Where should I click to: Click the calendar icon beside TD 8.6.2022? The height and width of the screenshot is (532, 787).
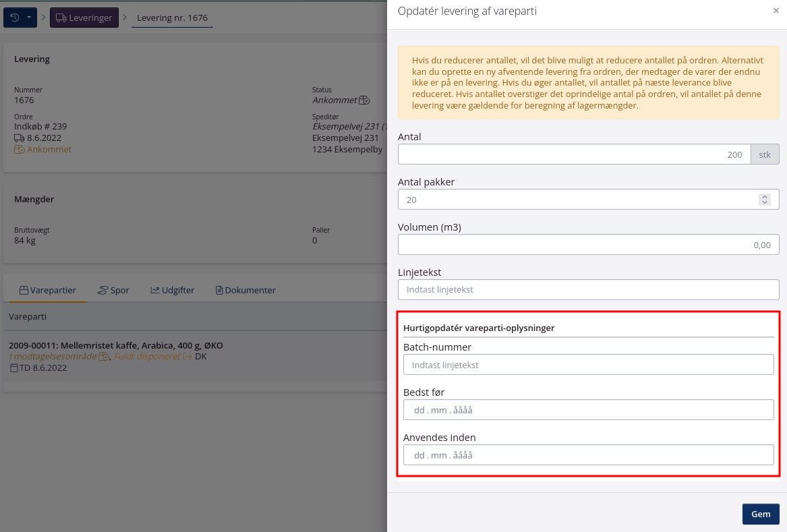13,368
